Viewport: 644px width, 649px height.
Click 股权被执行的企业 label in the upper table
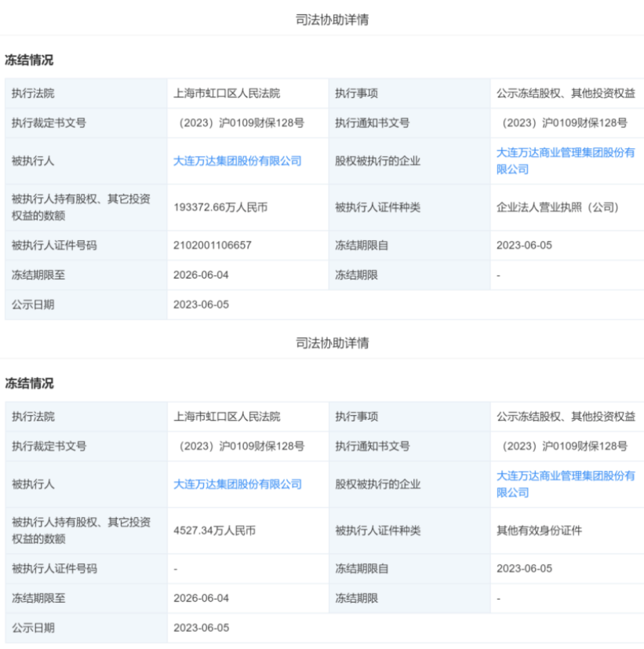tap(377, 161)
